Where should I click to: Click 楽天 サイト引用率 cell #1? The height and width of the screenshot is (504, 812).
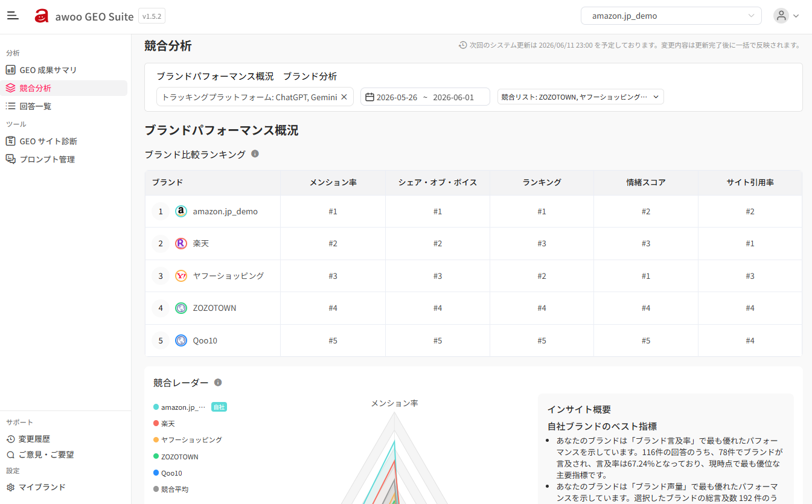click(x=750, y=243)
